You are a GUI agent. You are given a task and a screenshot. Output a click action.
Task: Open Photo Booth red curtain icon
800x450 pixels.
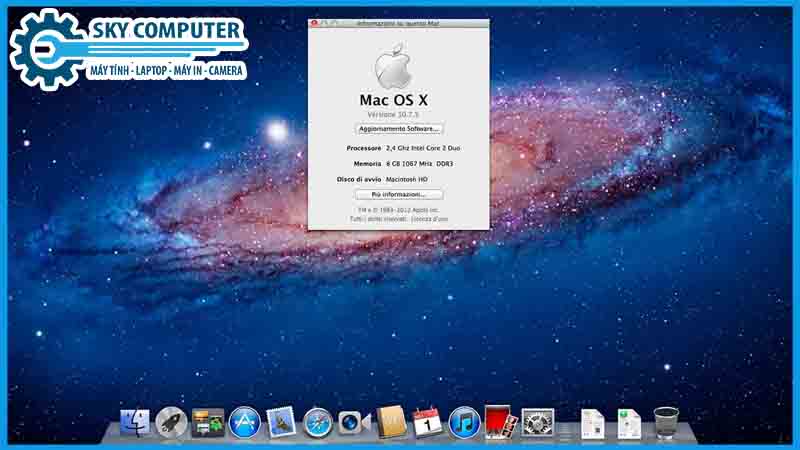pyautogui.click(x=501, y=422)
